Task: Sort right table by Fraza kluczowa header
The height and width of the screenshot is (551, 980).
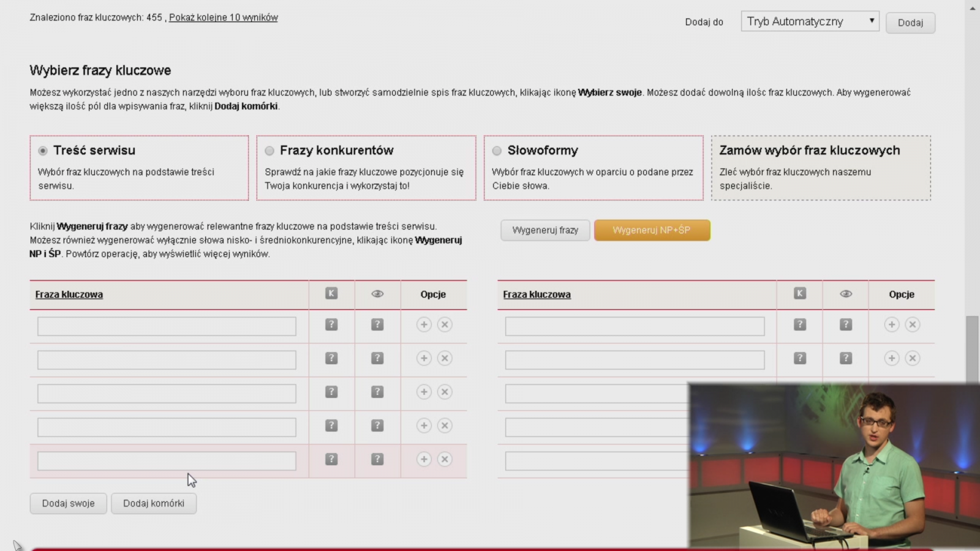Action: pyautogui.click(x=537, y=294)
